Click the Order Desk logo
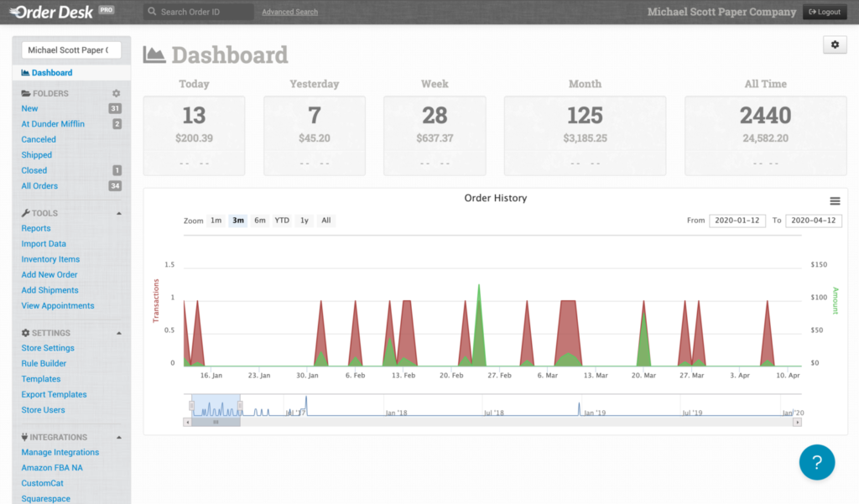This screenshot has width=859, height=504. pos(52,12)
